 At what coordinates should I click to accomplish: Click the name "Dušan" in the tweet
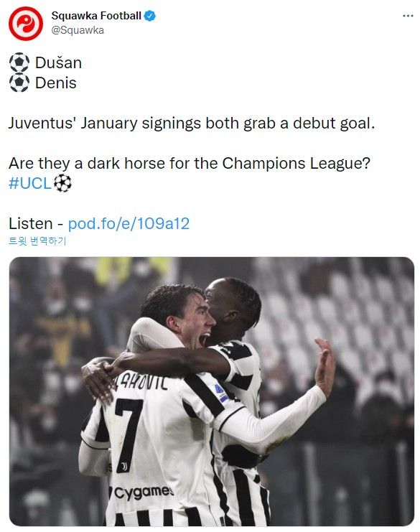[58, 62]
